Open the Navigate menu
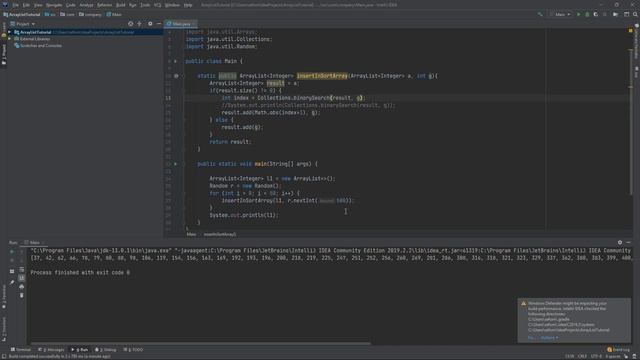 pos(54,5)
